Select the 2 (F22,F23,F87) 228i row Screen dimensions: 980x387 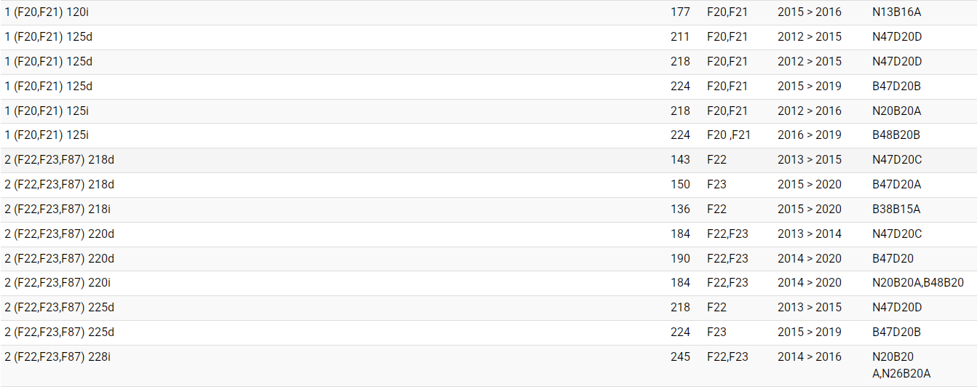[x=58, y=357]
